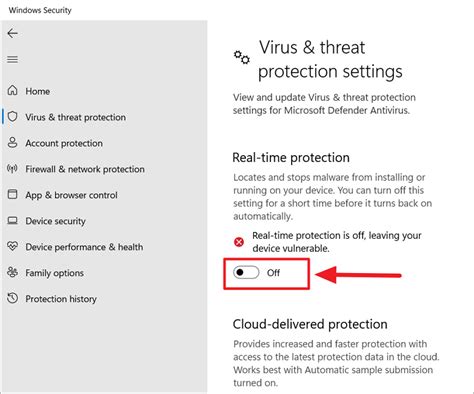474x394 pixels.
Task: Click the Cloud-delivered protection heading
Action: (x=310, y=324)
